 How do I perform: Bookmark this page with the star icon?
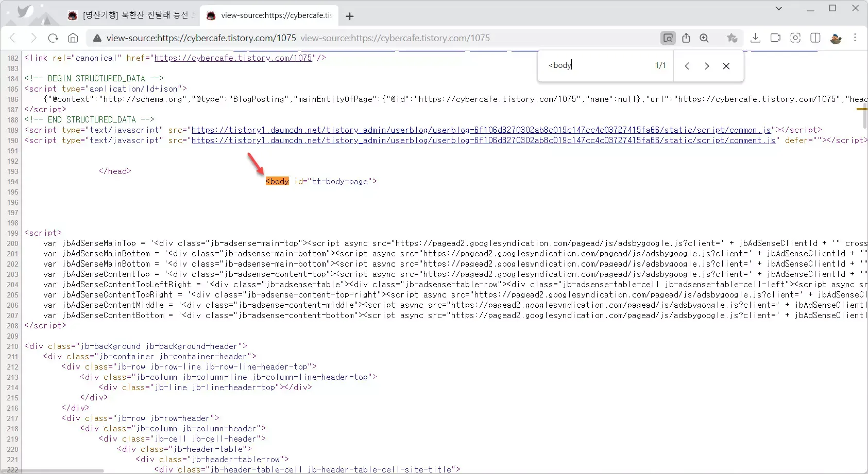click(x=732, y=38)
